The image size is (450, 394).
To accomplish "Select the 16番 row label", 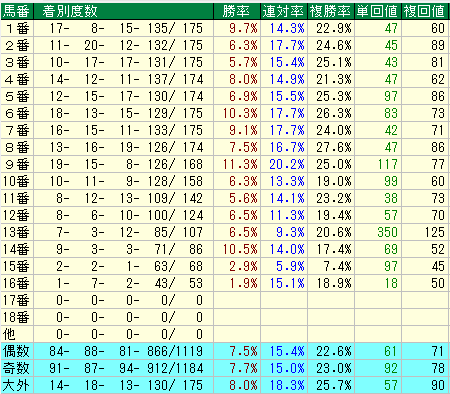I will pos(16,284).
